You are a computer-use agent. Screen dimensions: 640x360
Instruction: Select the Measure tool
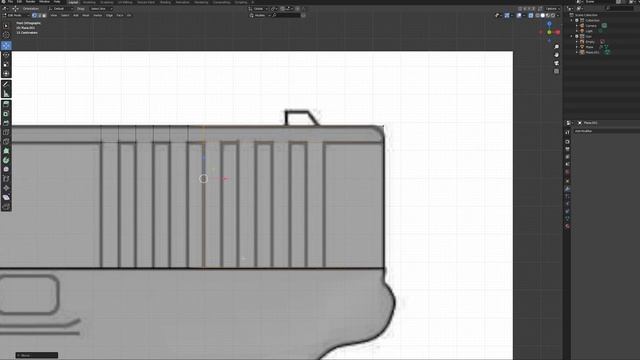pyautogui.click(x=6, y=94)
